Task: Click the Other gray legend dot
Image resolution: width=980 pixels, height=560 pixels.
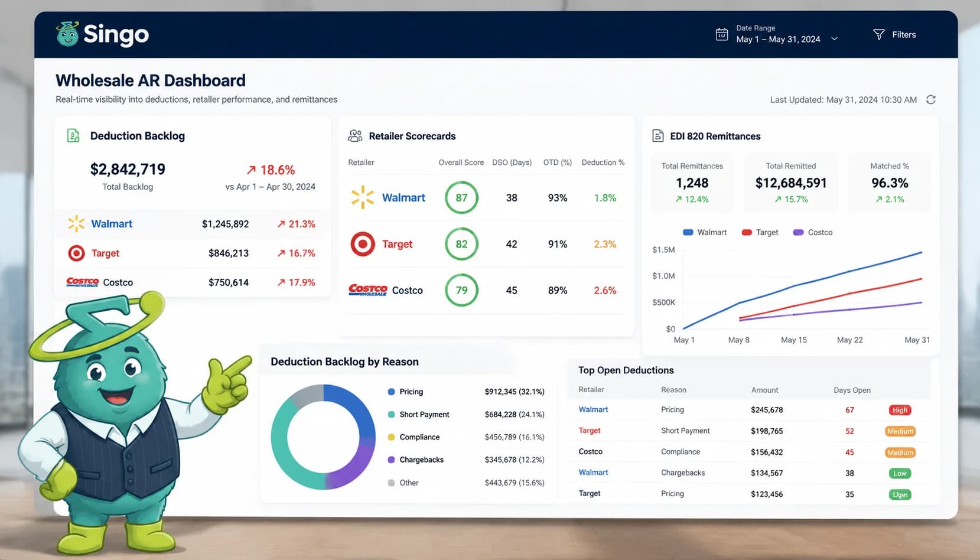Action: 391,483
